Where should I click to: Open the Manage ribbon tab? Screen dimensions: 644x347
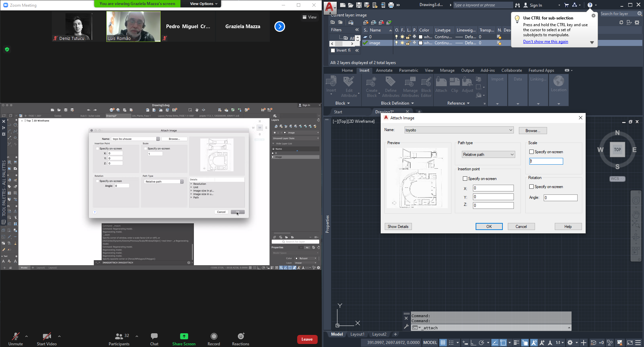[447, 70]
